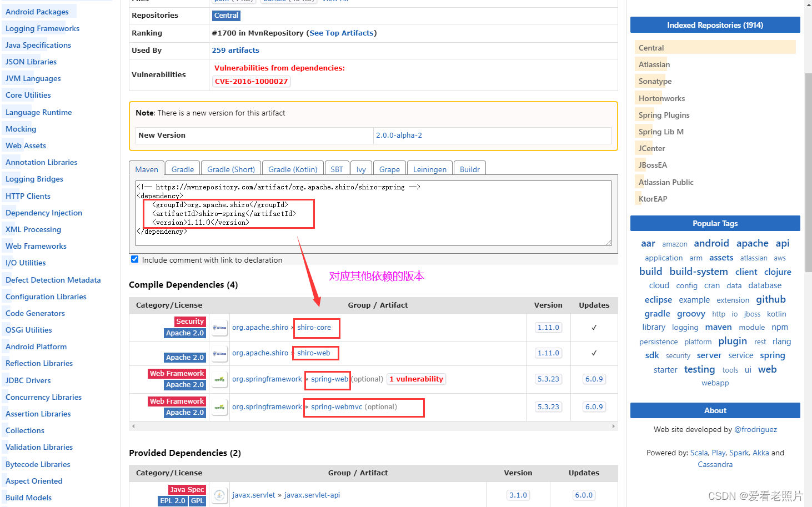Screen dimensions: 812x507
Task: Click the Indexed Repositories (1914) header
Action: pyautogui.click(x=715, y=25)
